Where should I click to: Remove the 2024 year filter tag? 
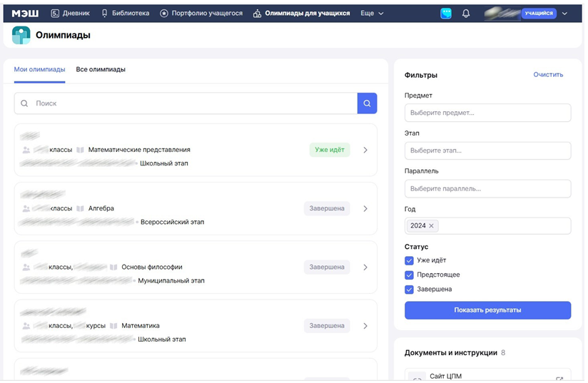(x=432, y=225)
